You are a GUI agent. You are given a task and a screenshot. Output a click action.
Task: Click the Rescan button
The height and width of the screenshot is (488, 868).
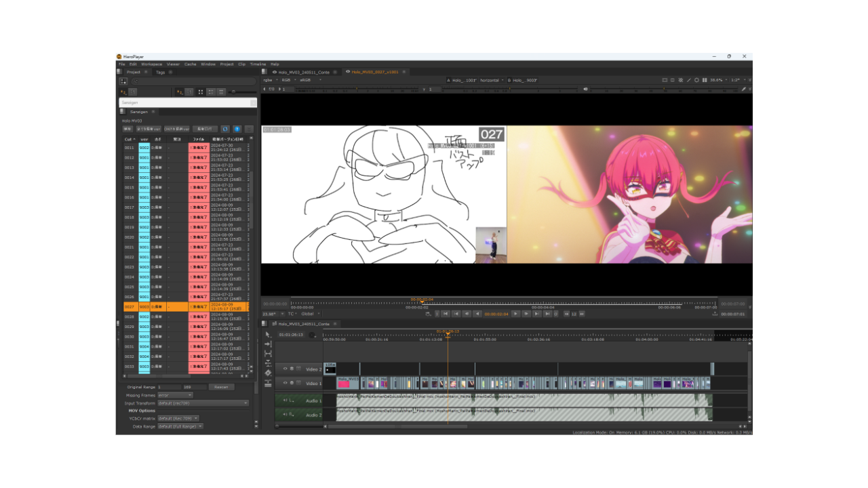221,387
